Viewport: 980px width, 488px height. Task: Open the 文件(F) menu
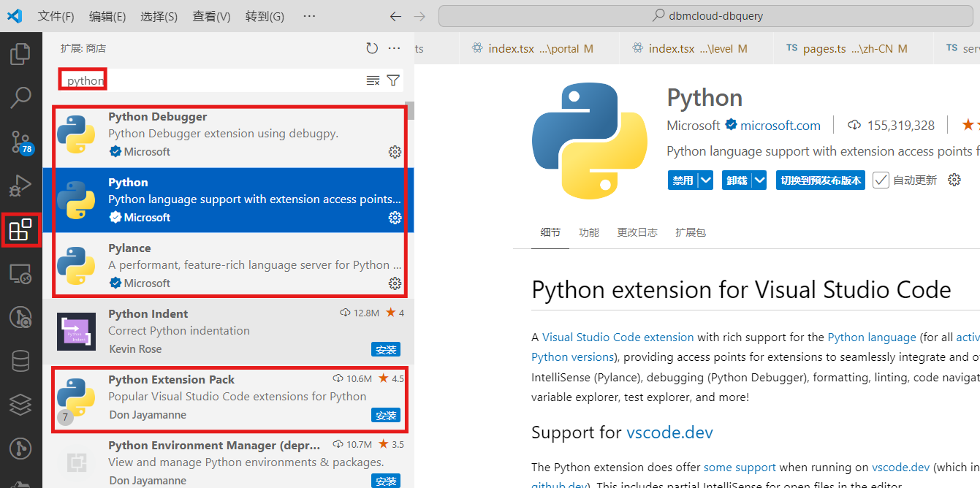coord(56,16)
